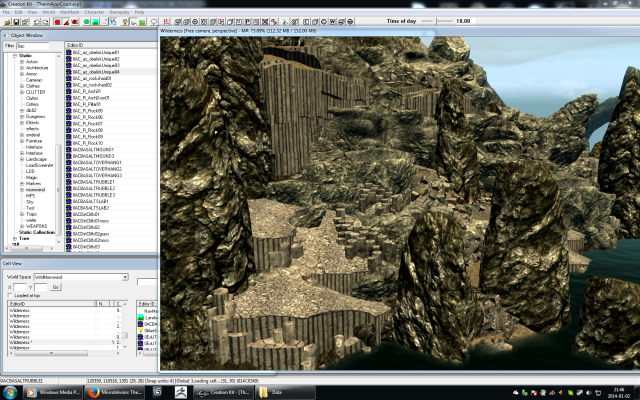Image resolution: width=640 pixels, height=400 pixels.
Task: Open the NavMesh menu
Action: click(x=69, y=12)
